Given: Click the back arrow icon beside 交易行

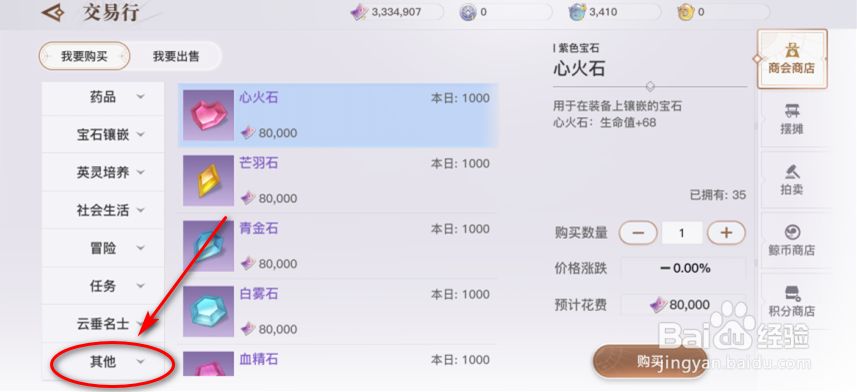Looking at the screenshot, I should 54,13.
